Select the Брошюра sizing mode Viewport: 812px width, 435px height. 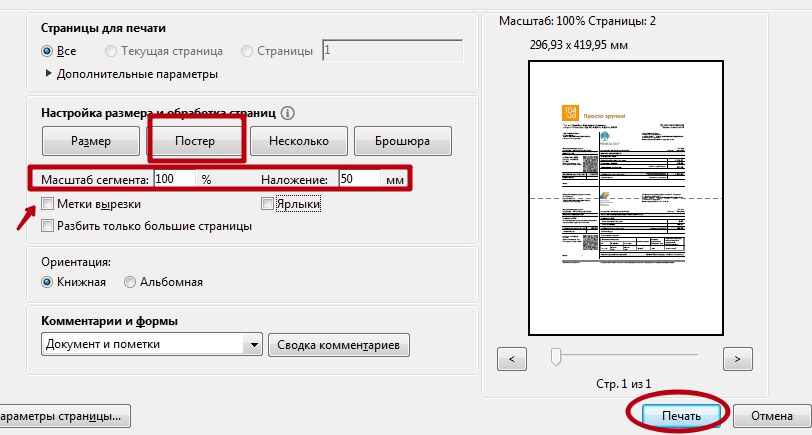pyautogui.click(x=405, y=141)
